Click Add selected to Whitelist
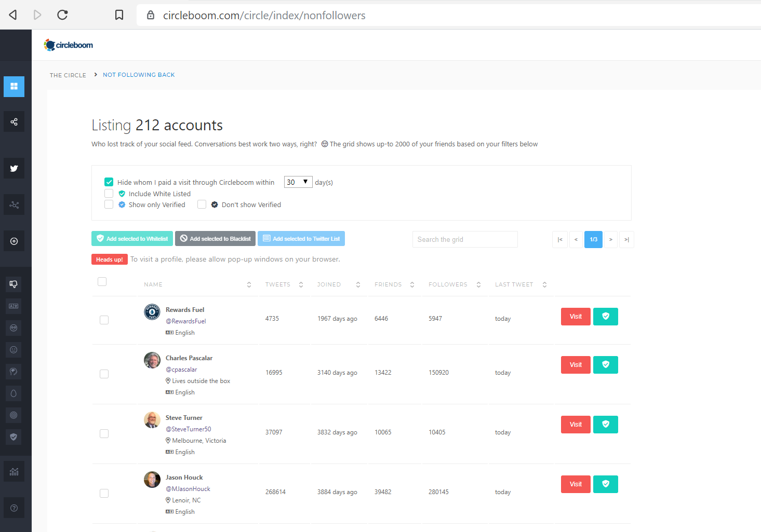Screen dimensions: 761x532 click(x=132, y=239)
